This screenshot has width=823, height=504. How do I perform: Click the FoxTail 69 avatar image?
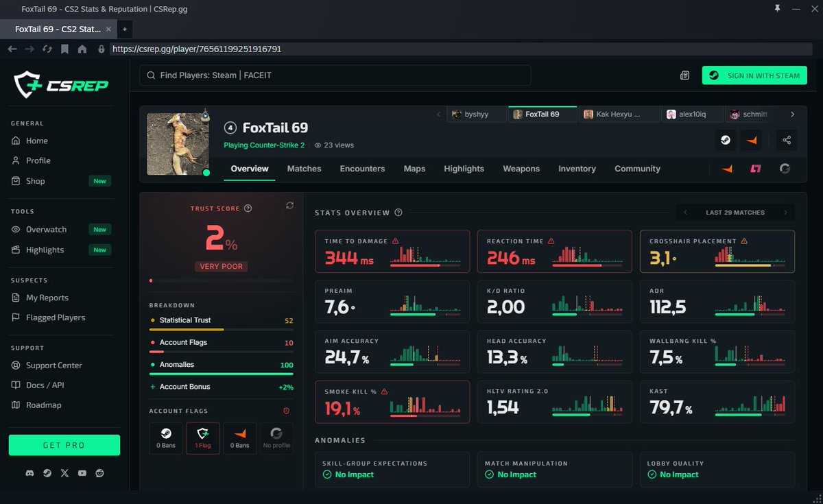[178, 144]
